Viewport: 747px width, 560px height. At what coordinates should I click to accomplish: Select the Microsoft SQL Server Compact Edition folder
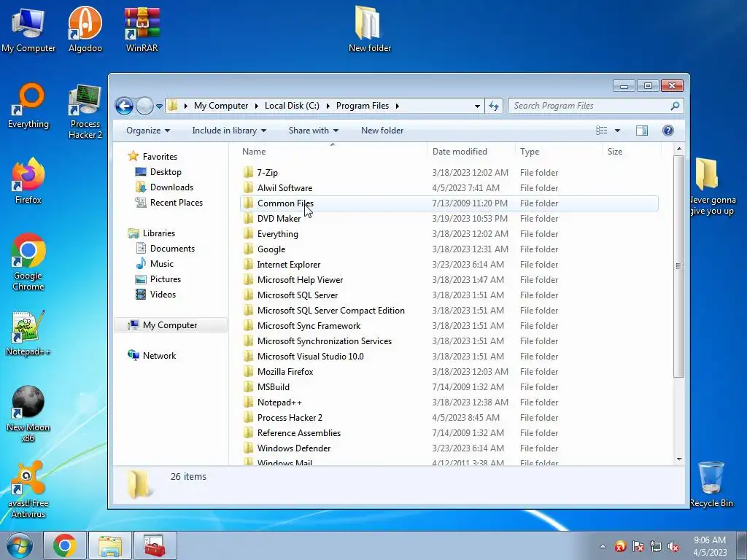330,311
